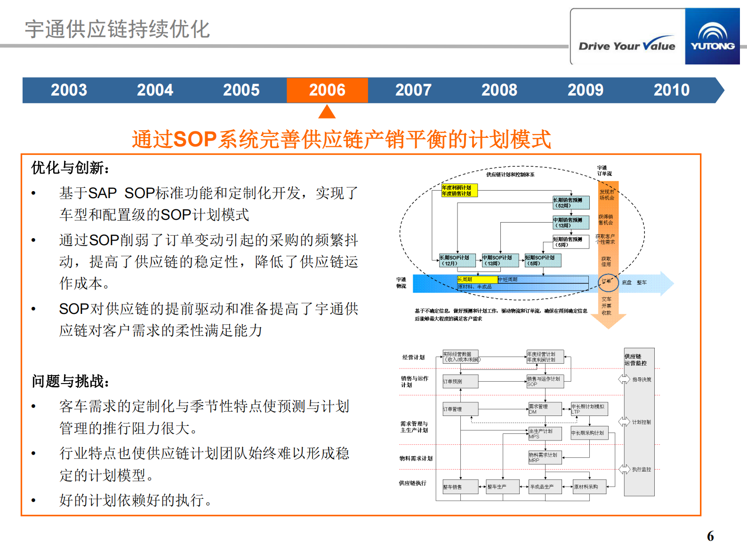This screenshot has height=560, width=747.
Task: Click the bullet starting 客车需求的定制化
Action: pos(204,417)
